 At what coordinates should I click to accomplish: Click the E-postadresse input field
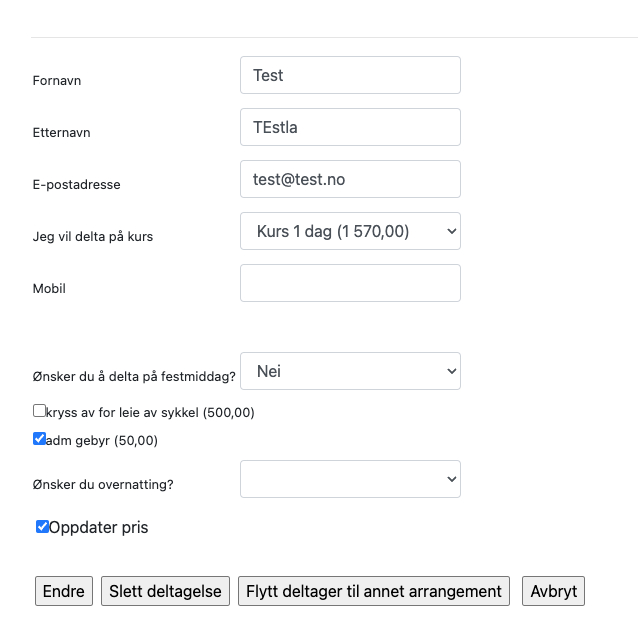(350, 179)
